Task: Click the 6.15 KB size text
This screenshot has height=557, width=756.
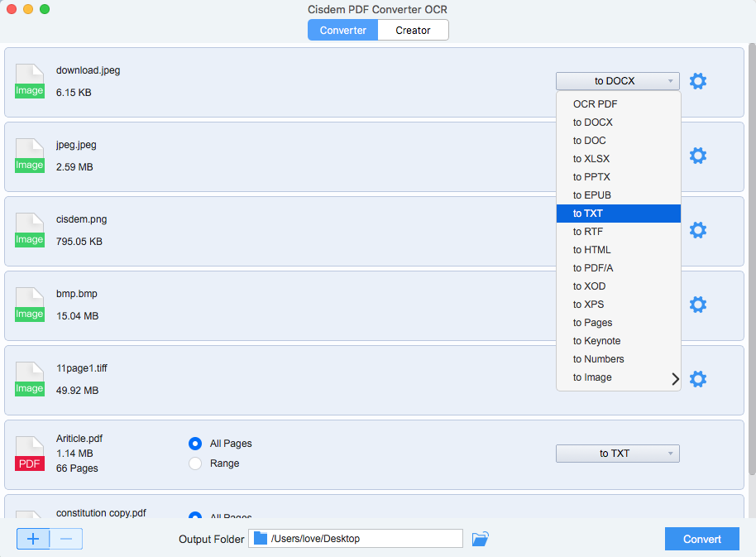Action: pos(74,93)
